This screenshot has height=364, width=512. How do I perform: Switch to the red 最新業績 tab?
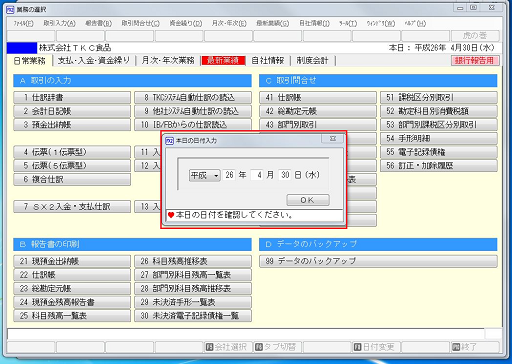tap(223, 61)
